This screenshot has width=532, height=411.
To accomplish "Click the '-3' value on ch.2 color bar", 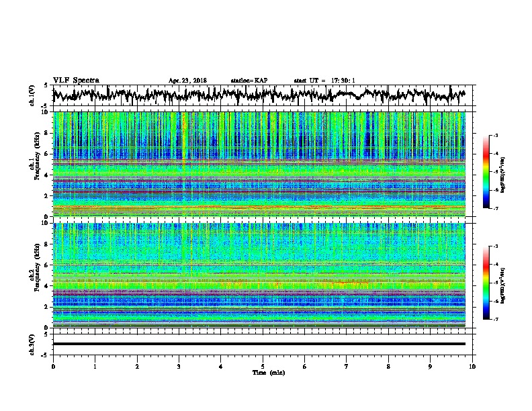I will point(495,246).
